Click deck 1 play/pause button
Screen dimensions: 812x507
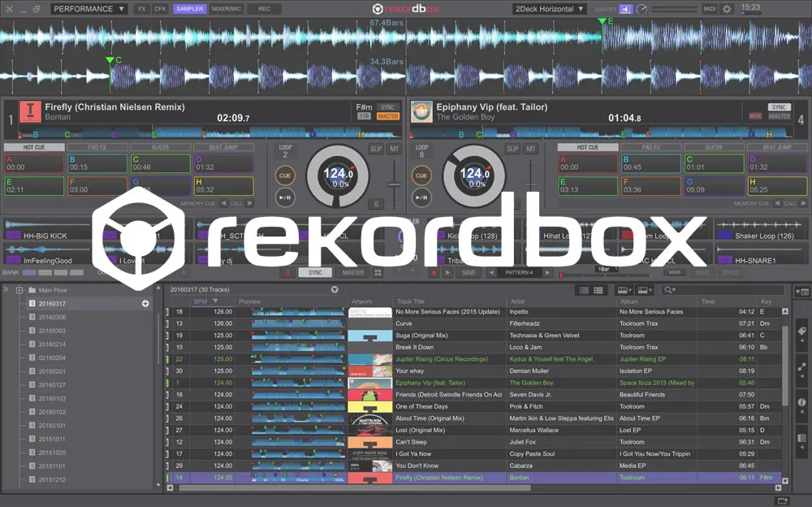click(285, 197)
